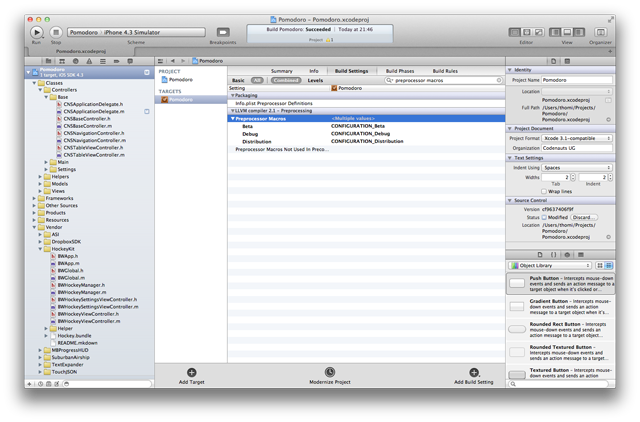
Task: Toggle the Breakpoints button in the toolbar
Action: point(223,32)
